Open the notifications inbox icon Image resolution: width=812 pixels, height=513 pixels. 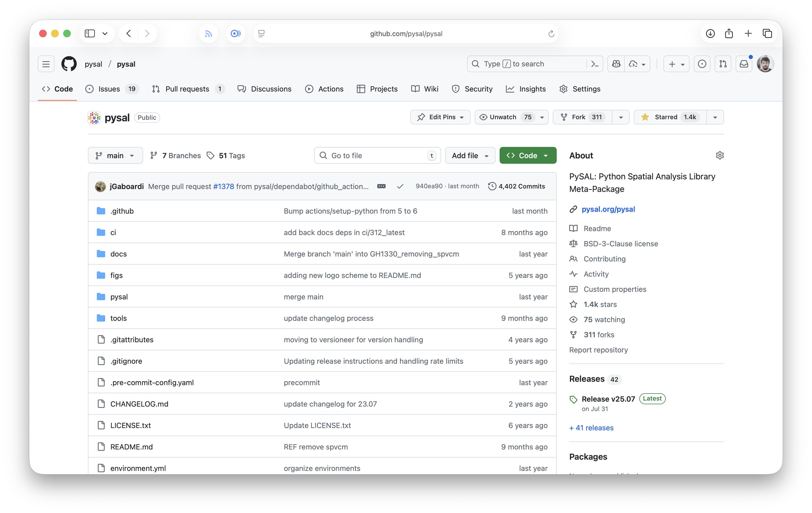click(744, 64)
